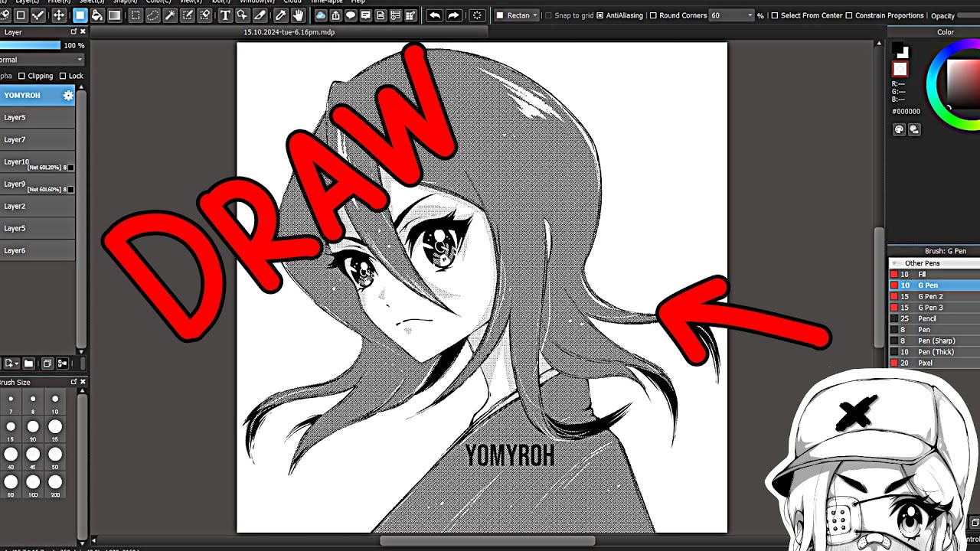980x551 pixels.
Task: Select Layer2 in the layer list
Action: point(38,206)
